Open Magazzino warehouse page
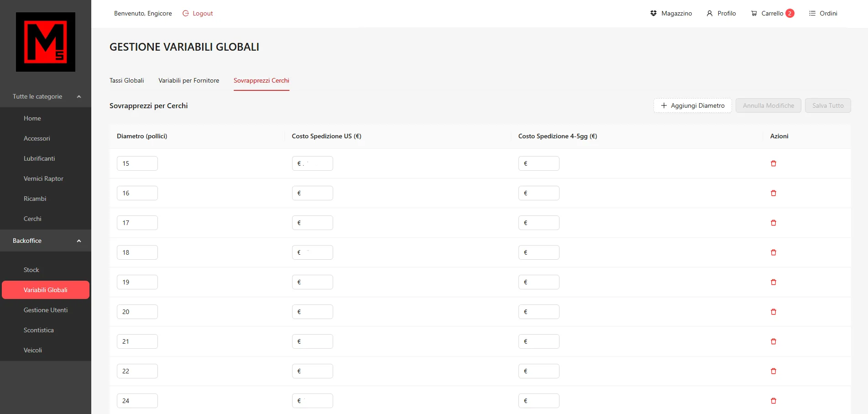This screenshot has height=414, width=868. click(671, 13)
